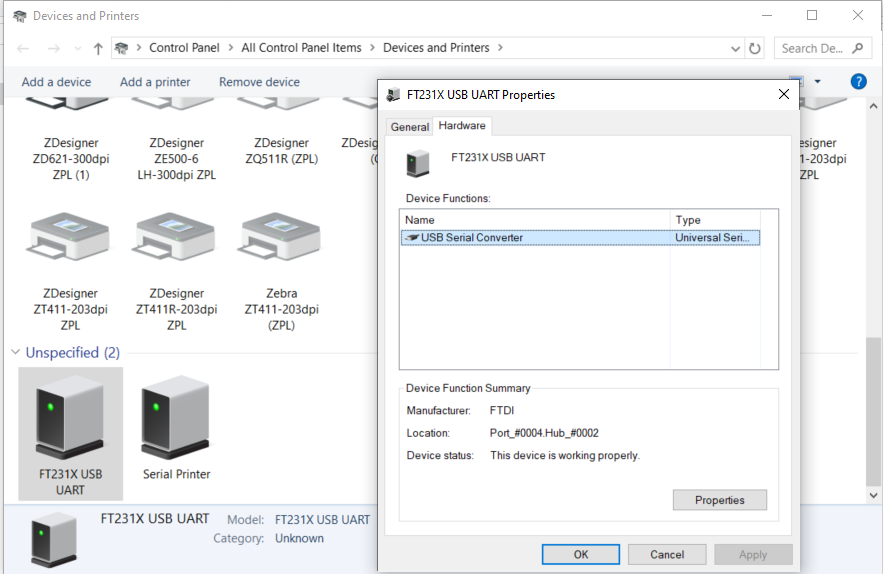The image size is (883, 574).
Task: Click 'This device is working properly' status
Action: coord(565,455)
